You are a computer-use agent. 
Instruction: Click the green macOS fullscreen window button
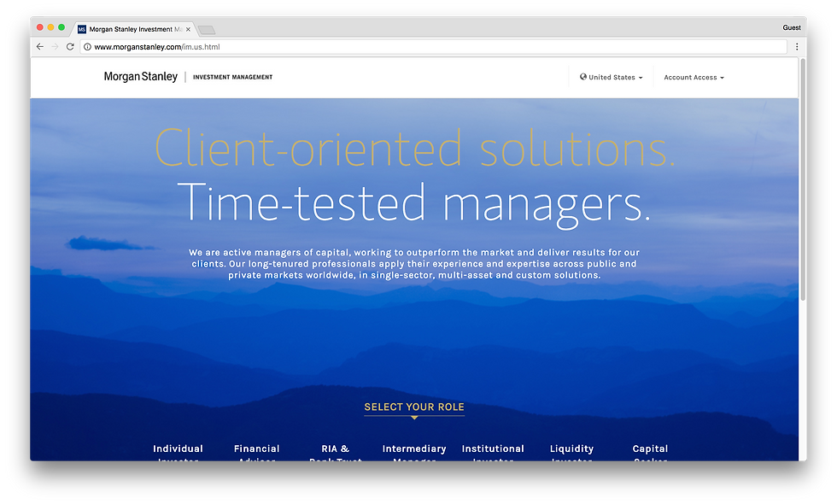(61, 27)
